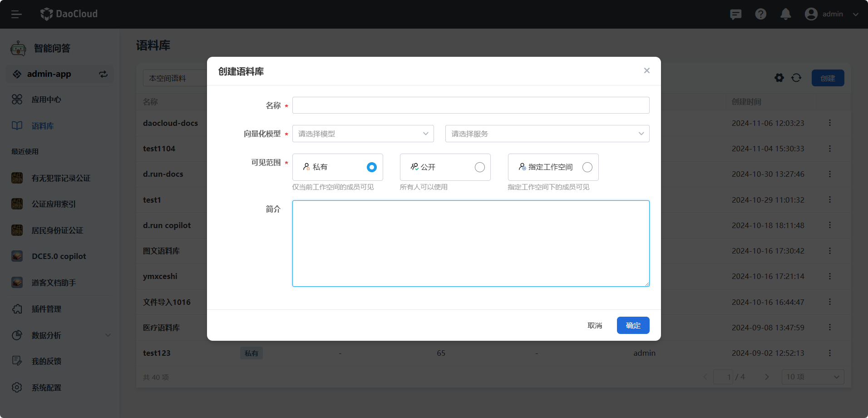Select the 指定工作空间 radio option

pyautogui.click(x=587, y=167)
